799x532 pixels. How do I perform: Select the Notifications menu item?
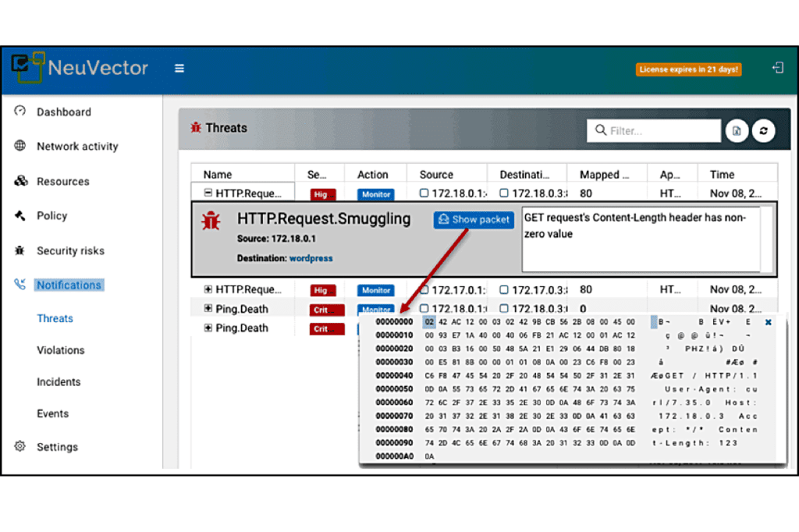pos(69,285)
